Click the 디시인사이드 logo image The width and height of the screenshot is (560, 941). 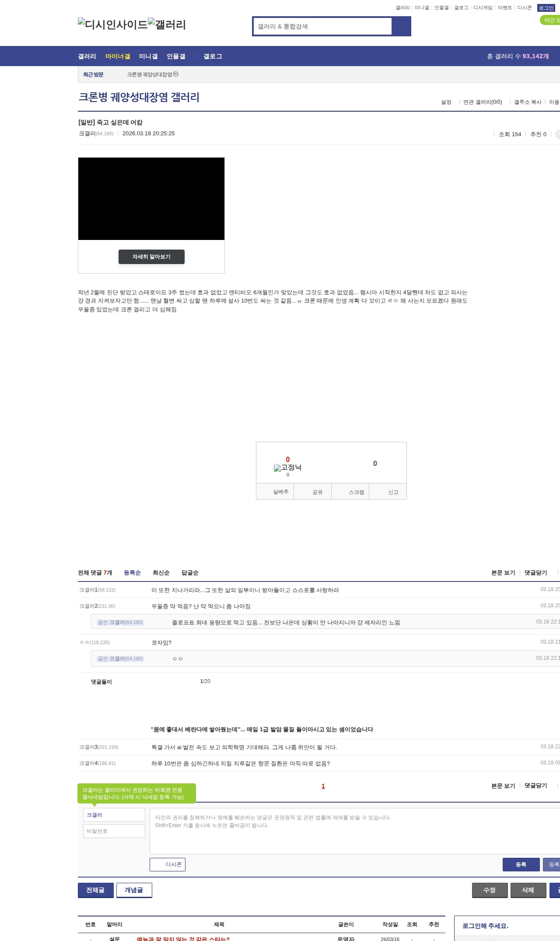(112, 25)
